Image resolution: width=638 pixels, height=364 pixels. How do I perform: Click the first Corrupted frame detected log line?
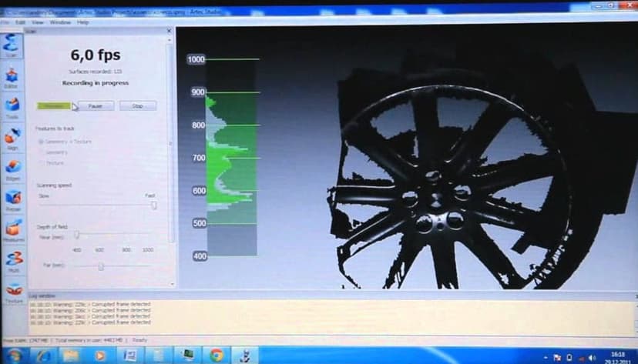(x=90, y=304)
